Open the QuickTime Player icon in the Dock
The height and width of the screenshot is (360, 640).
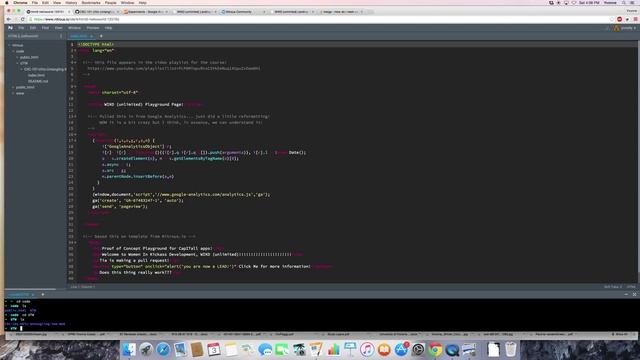coord(452,350)
